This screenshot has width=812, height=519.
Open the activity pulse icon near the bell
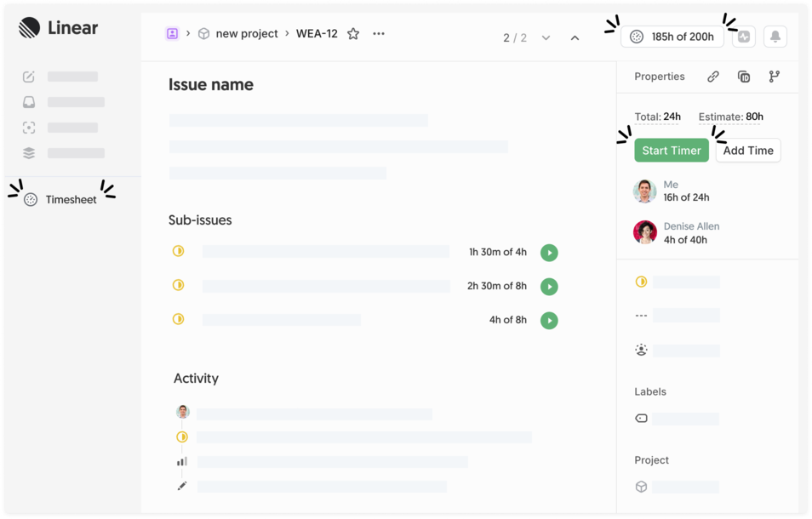click(x=743, y=37)
